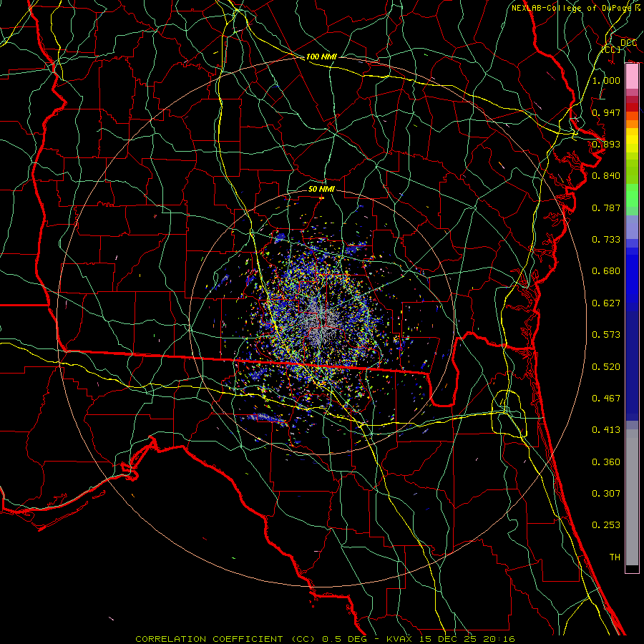The width and height of the screenshot is (644, 644).
Task: Click the 0.947 legend value
Action: pyautogui.click(x=606, y=112)
